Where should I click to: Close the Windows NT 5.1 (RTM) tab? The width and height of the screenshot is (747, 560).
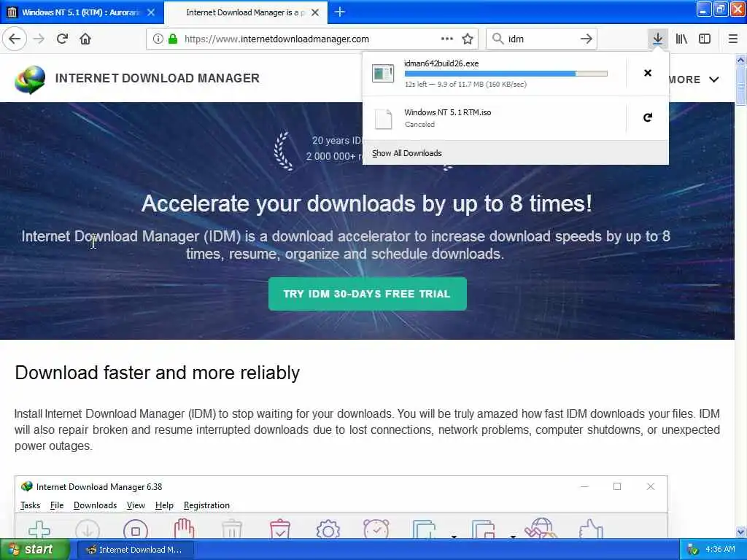151,12
